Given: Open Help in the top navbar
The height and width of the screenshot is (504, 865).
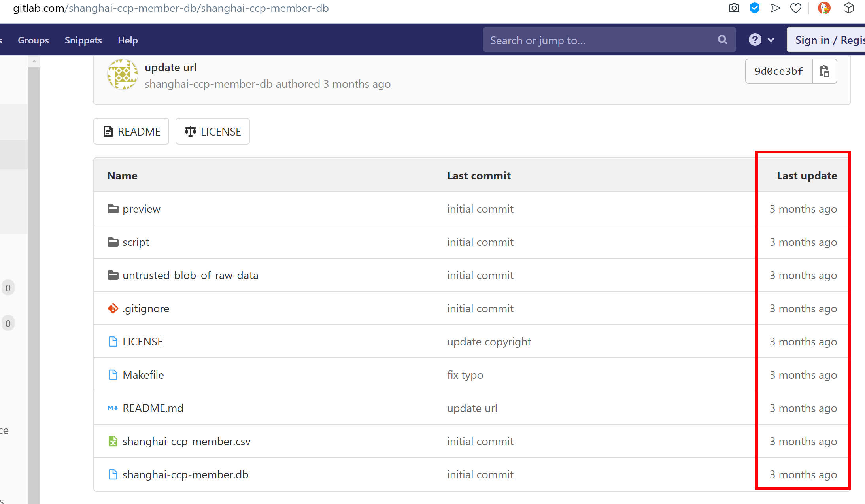Looking at the screenshot, I should [x=128, y=40].
